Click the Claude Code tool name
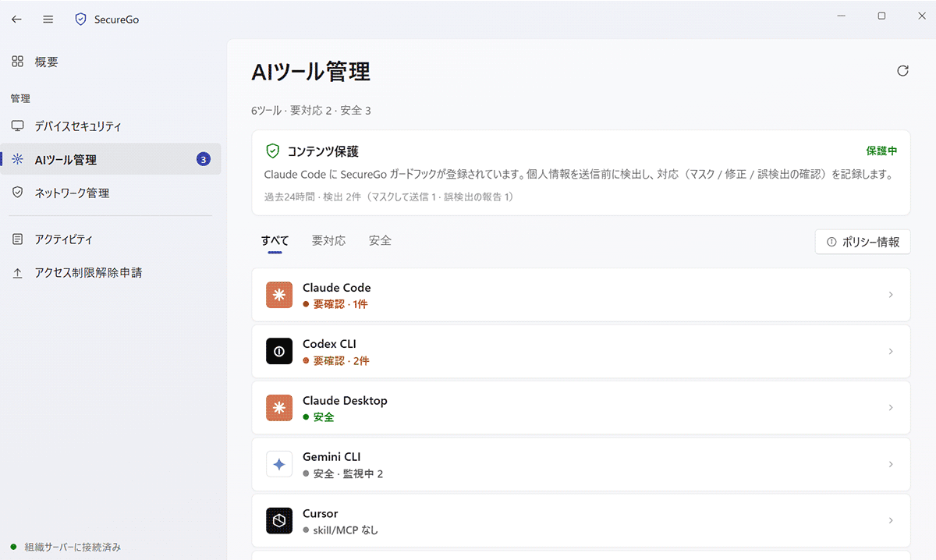936x560 pixels. click(x=336, y=288)
